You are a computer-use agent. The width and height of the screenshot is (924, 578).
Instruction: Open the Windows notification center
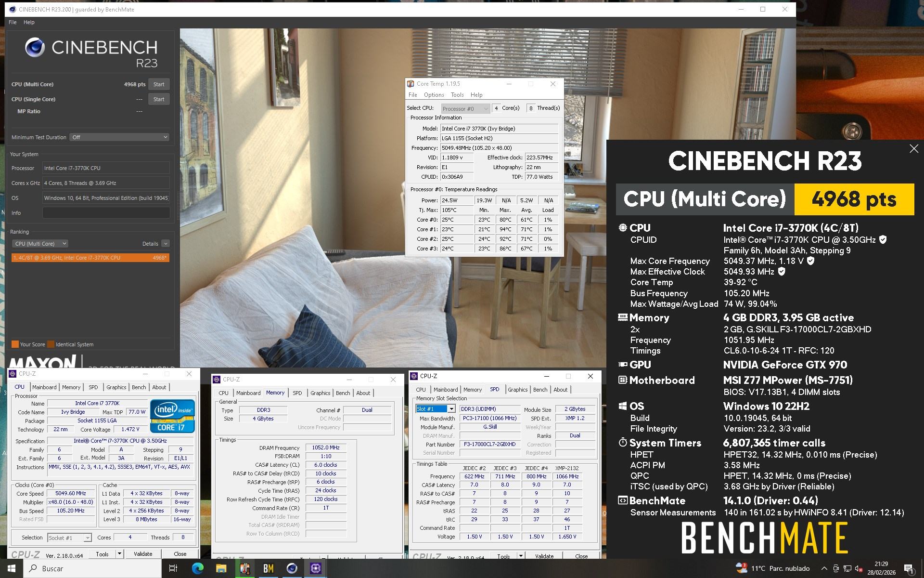click(909, 568)
